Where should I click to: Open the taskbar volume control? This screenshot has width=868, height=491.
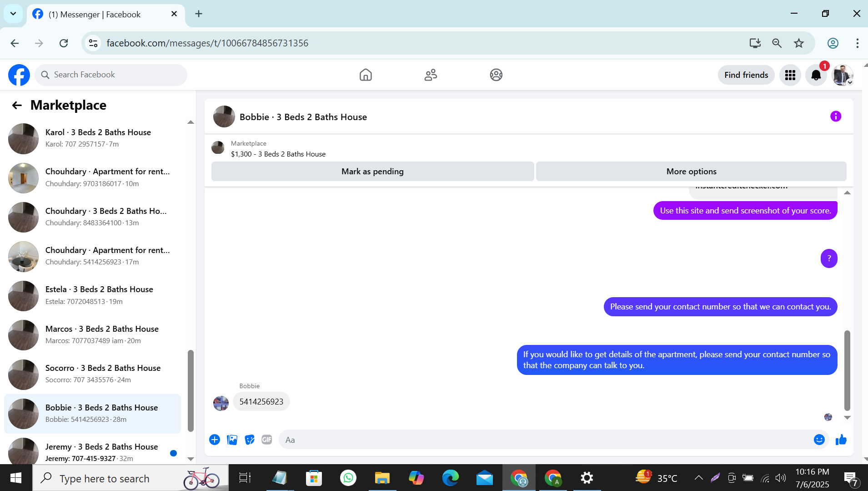781,478
